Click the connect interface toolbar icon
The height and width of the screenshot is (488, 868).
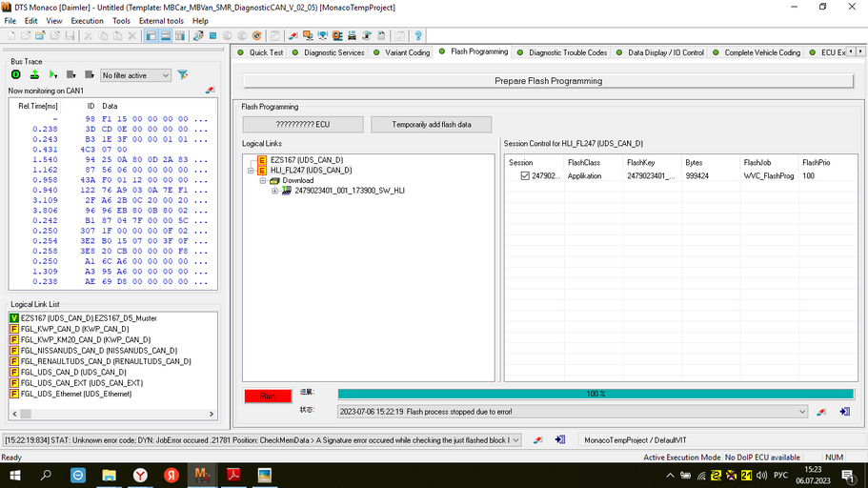[198, 36]
